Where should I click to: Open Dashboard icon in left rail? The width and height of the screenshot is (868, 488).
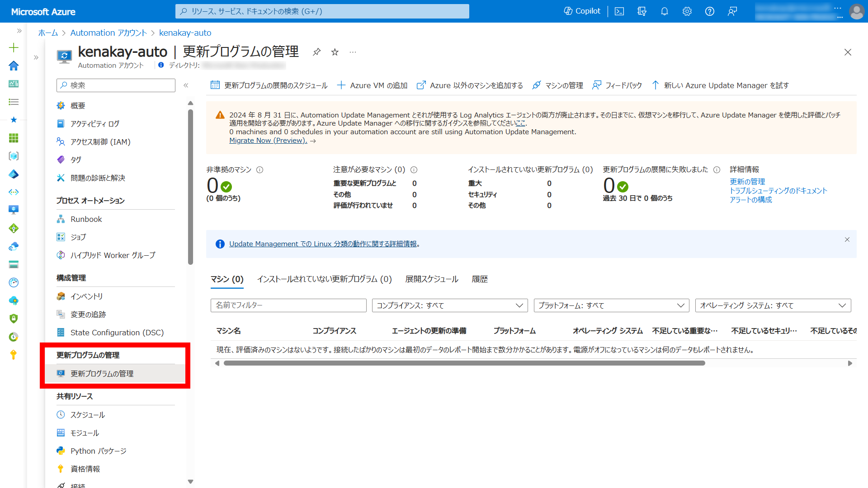14,84
